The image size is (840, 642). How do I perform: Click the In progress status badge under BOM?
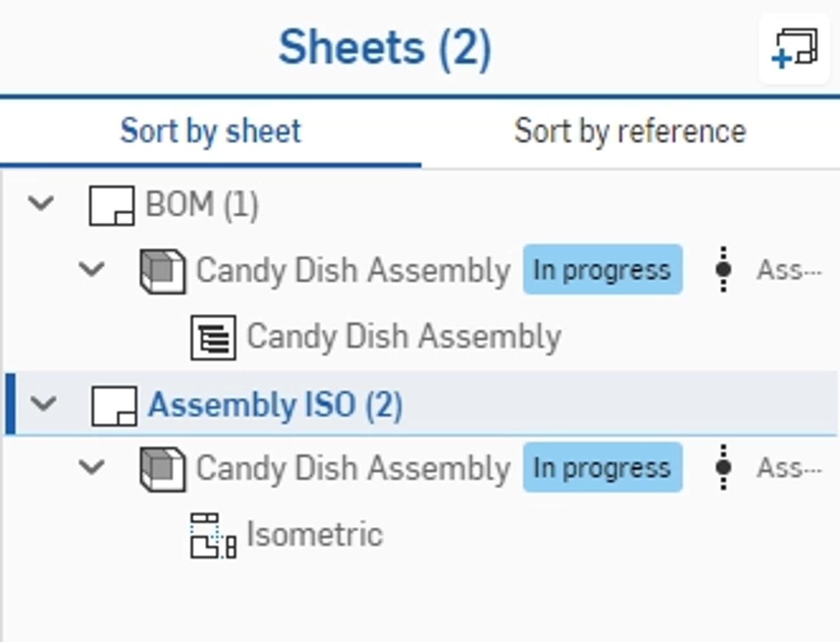click(603, 269)
